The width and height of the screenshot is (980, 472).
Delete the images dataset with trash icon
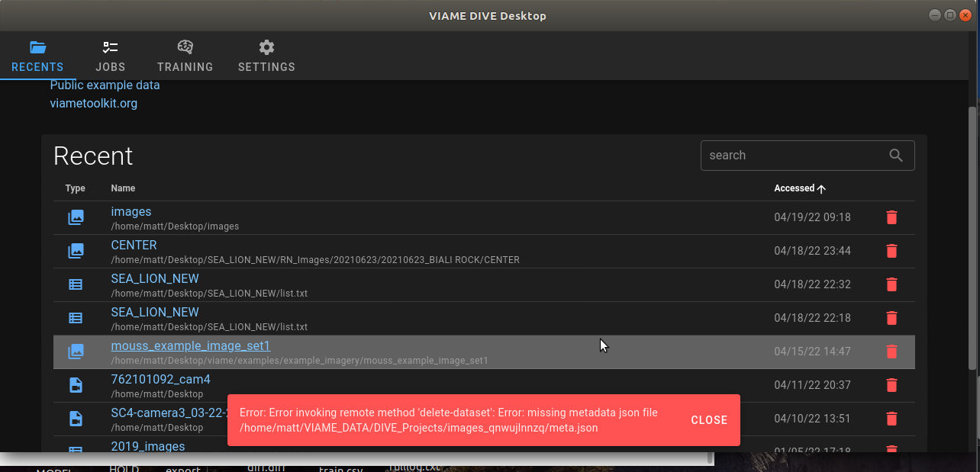click(891, 217)
